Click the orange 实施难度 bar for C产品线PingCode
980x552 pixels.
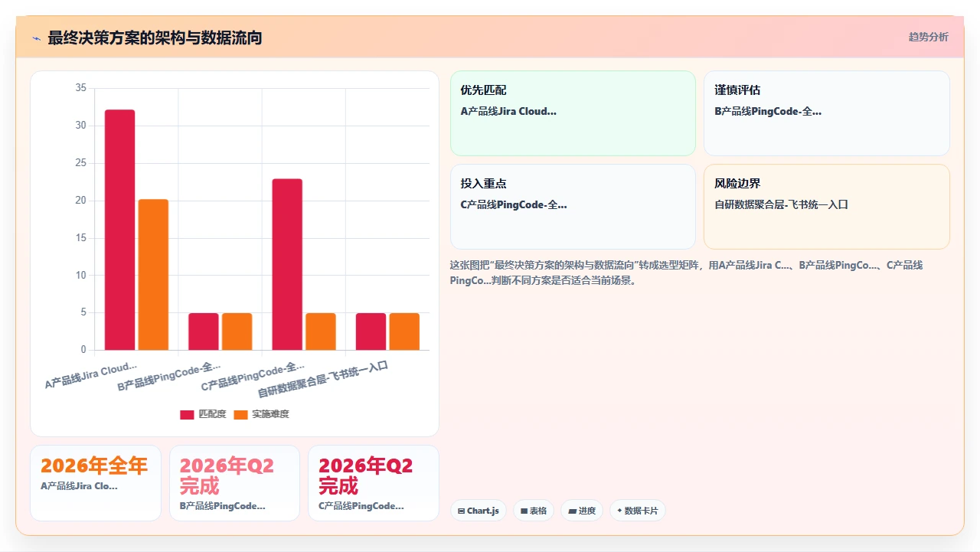(x=321, y=332)
